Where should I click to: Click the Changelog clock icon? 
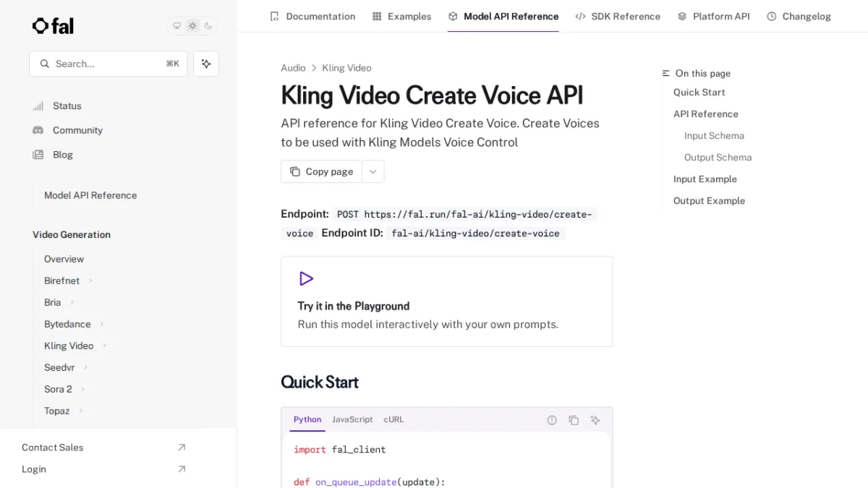tap(772, 16)
